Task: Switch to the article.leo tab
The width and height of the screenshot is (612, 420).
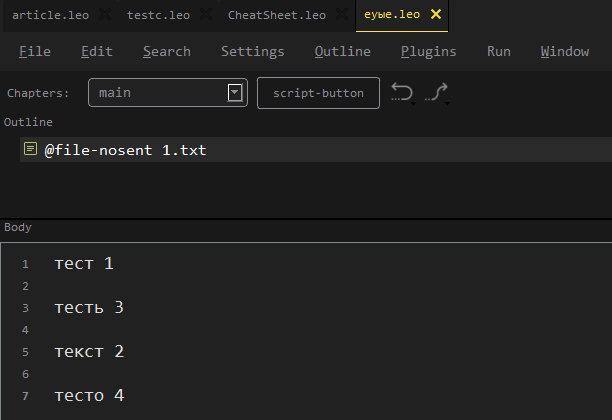Action: point(50,15)
